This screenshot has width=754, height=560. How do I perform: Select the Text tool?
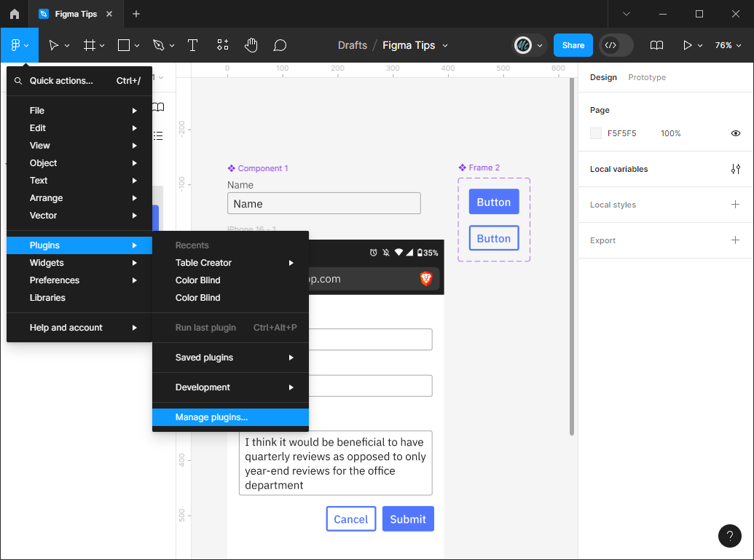[x=192, y=45]
